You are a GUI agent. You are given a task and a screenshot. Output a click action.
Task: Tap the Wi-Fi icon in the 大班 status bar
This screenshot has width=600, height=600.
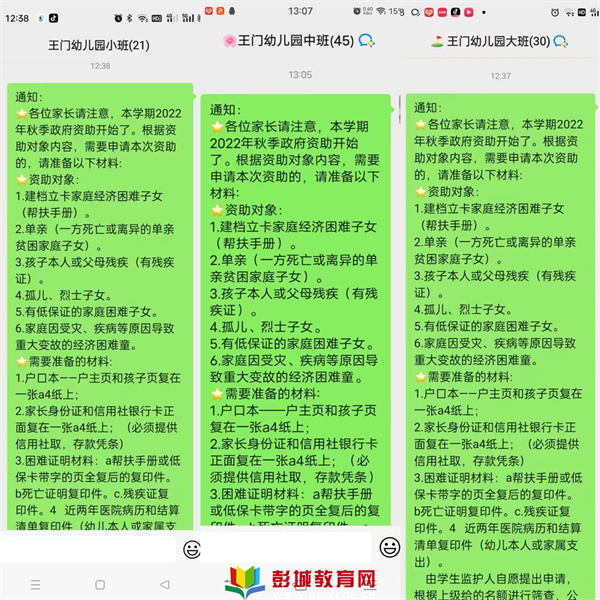(x=569, y=13)
